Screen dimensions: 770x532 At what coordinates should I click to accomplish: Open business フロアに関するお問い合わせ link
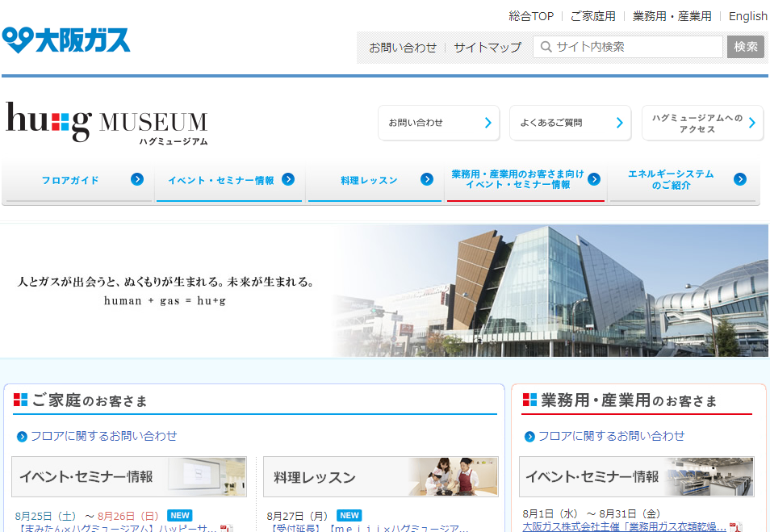point(611,436)
